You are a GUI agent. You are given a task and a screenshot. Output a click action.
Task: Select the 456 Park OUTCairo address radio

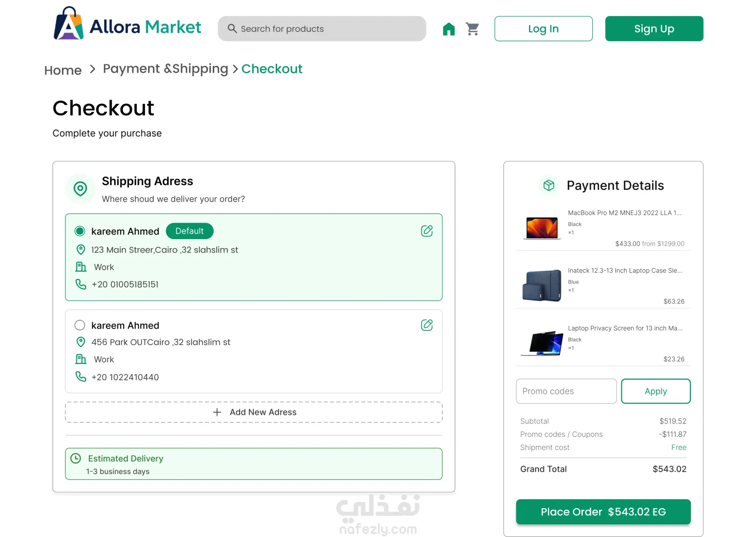80,325
